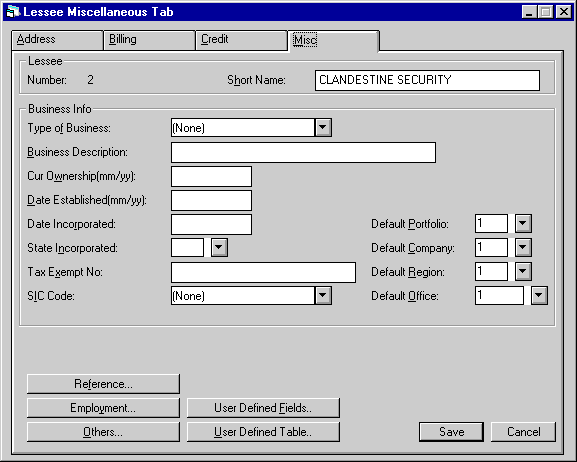
Task: Save the lessee record
Action: 452,432
